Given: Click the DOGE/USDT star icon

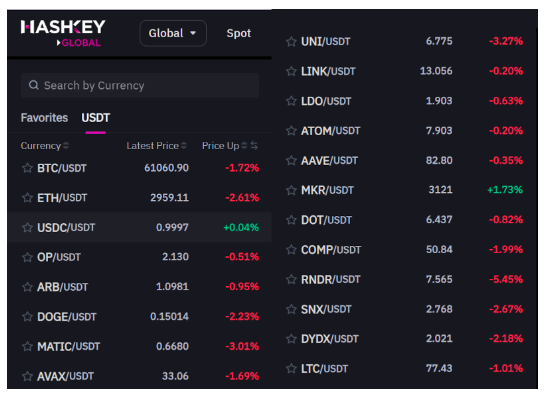Looking at the screenshot, I should (x=27, y=317).
